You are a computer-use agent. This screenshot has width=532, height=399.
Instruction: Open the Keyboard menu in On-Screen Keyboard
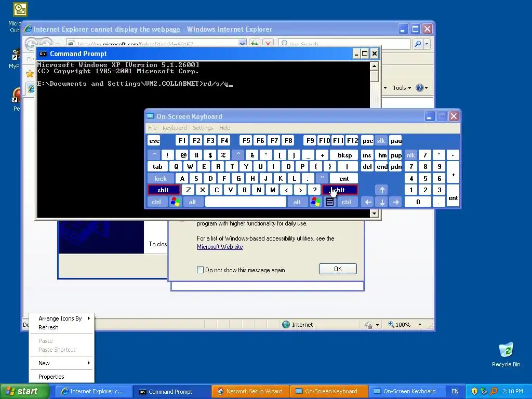tap(175, 128)
